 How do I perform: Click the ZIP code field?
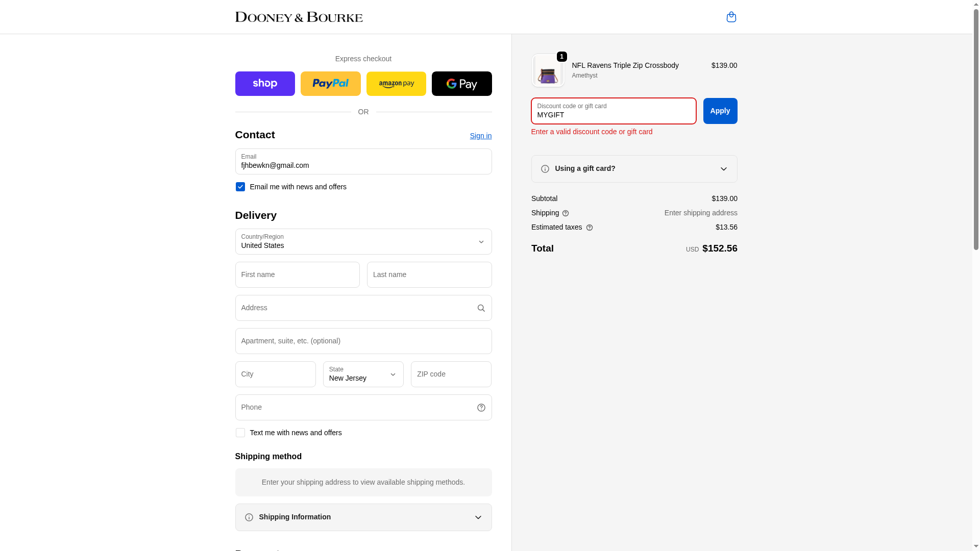451,374
